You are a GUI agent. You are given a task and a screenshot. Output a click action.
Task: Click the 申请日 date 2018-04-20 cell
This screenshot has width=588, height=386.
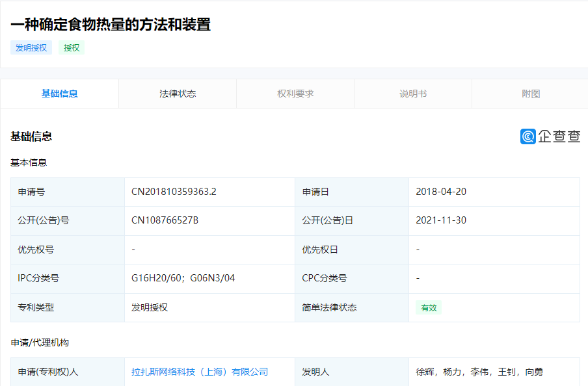click(x=440, y=191)
